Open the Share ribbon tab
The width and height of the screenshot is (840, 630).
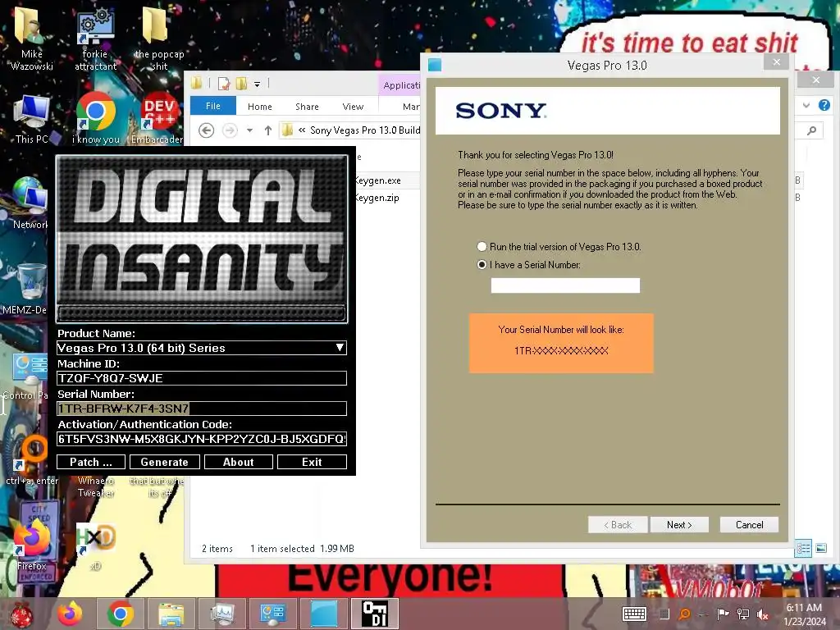307,107
